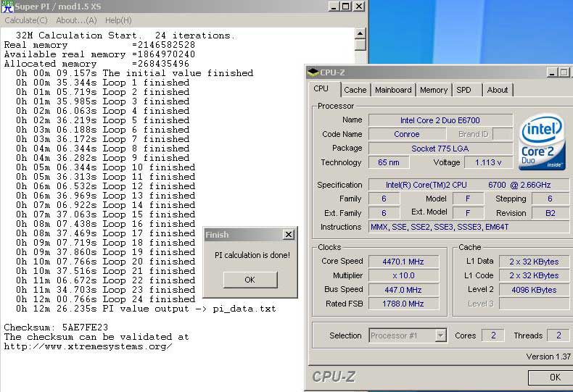Close the Finish dialog with the X
This screenshot has height=392, width=573.
click(289, 234)
